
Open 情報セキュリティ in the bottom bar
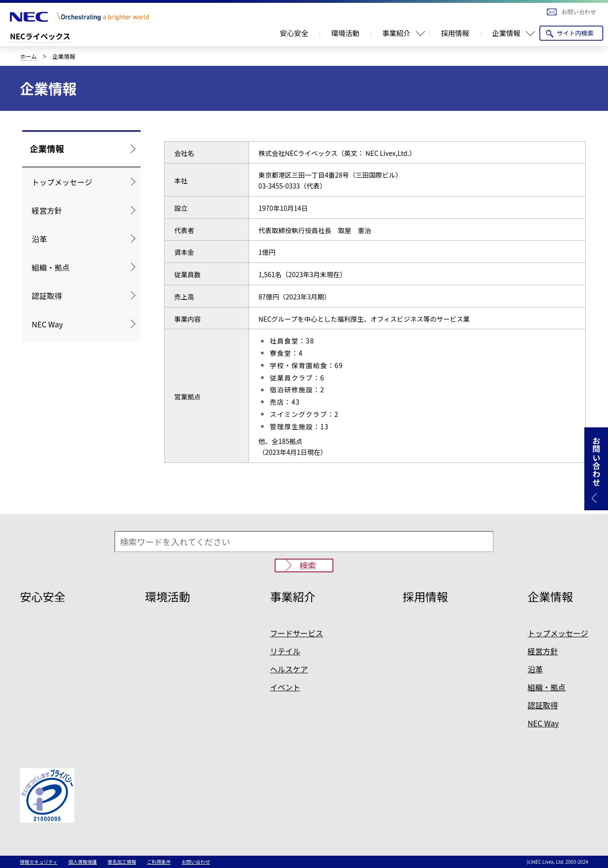(38, 862)
